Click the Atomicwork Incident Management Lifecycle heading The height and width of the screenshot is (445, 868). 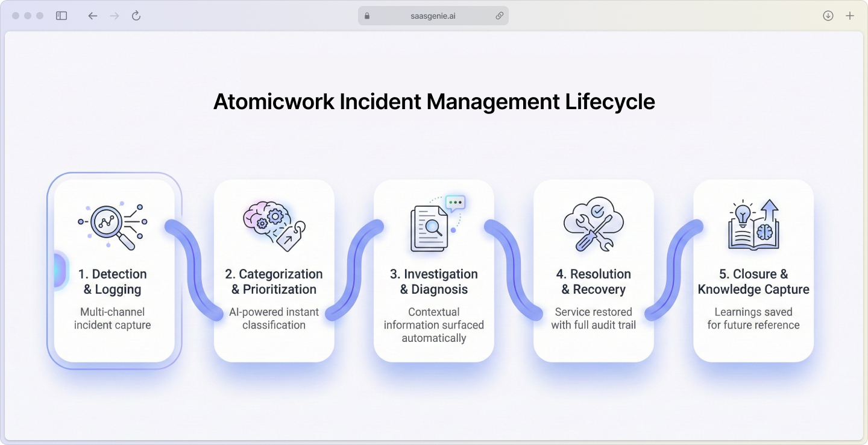pos(433,101)
